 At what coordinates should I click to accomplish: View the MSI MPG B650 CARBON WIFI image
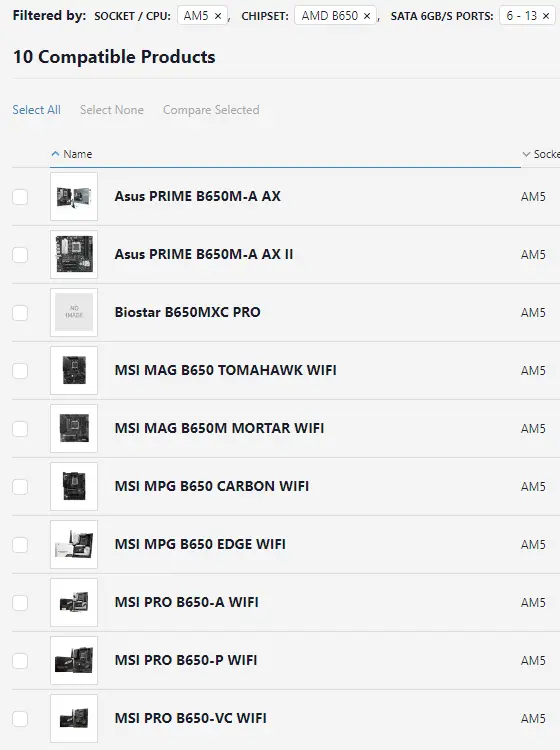pyautogui.click(x=74, y=486)
